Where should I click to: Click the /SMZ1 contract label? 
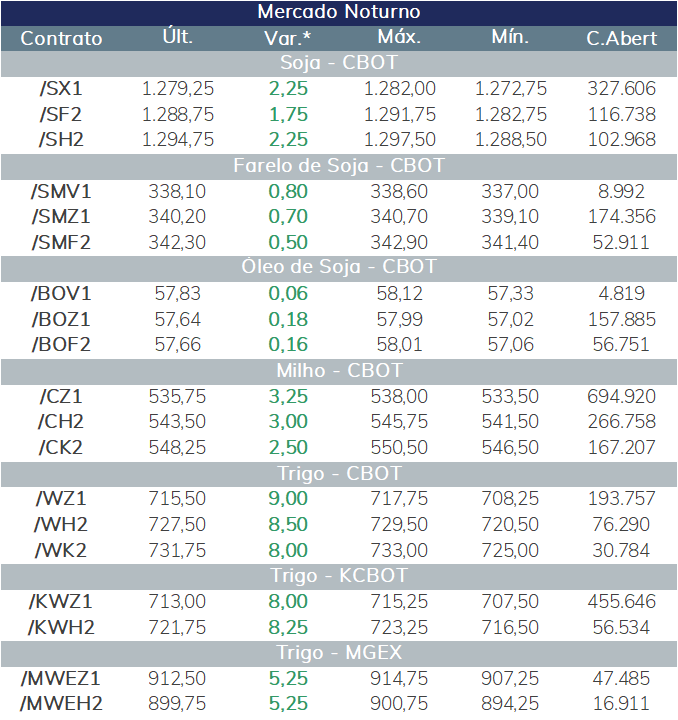coord(61,217)
